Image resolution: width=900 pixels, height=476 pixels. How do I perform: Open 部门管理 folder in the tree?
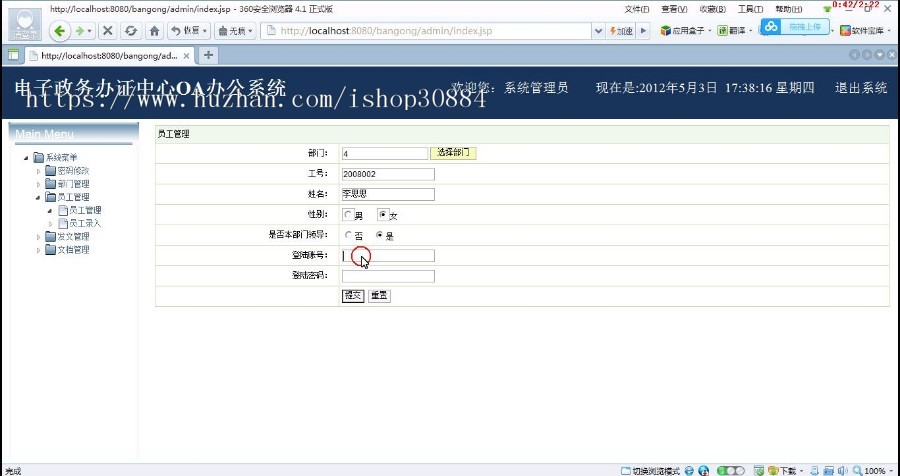point(73,184)
